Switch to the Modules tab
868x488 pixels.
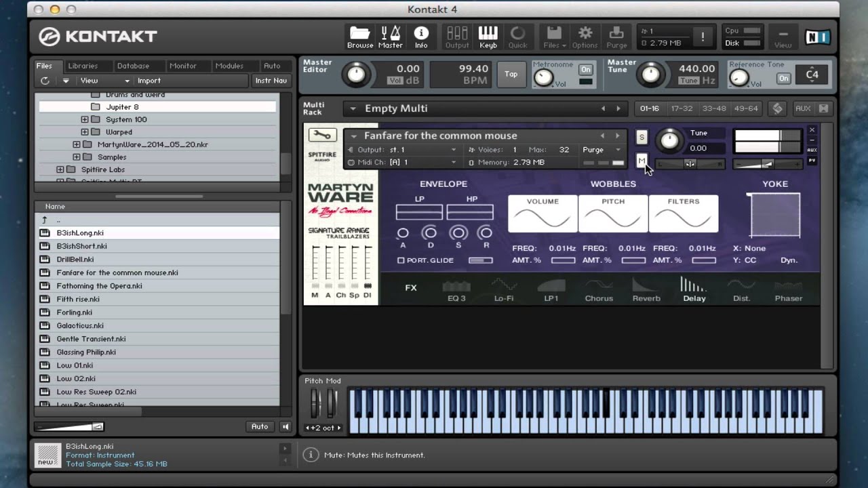pyautogui.click(x=229, y=66)
